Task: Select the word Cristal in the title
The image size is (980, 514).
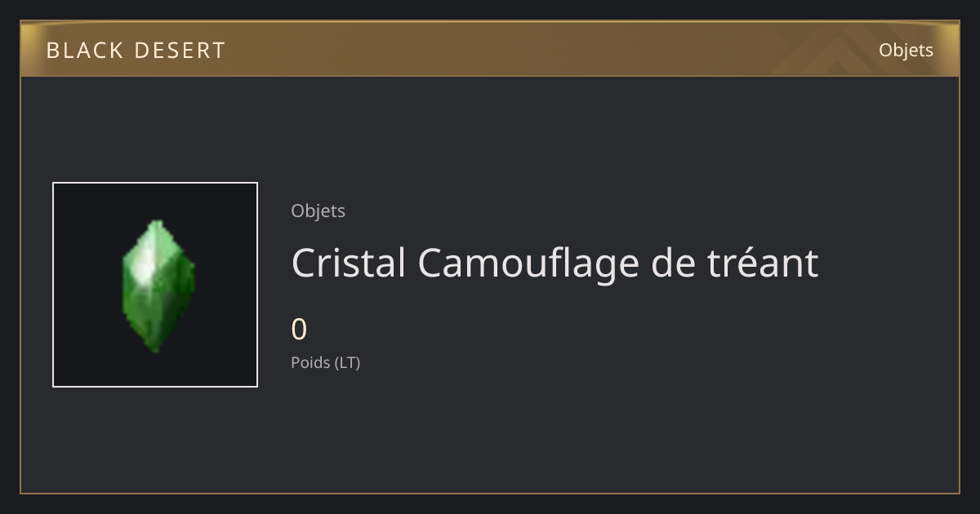Action: (348, 263)
